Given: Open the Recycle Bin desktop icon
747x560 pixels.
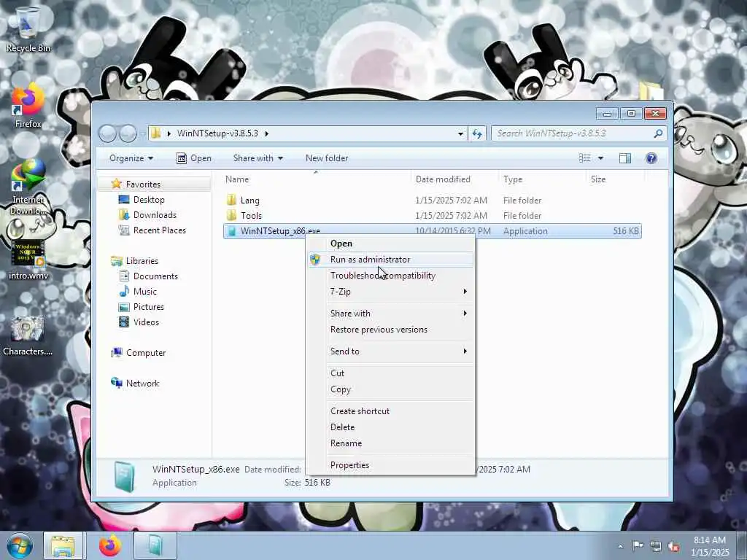Looking at the screenshot, I should (x=28, y=28).
